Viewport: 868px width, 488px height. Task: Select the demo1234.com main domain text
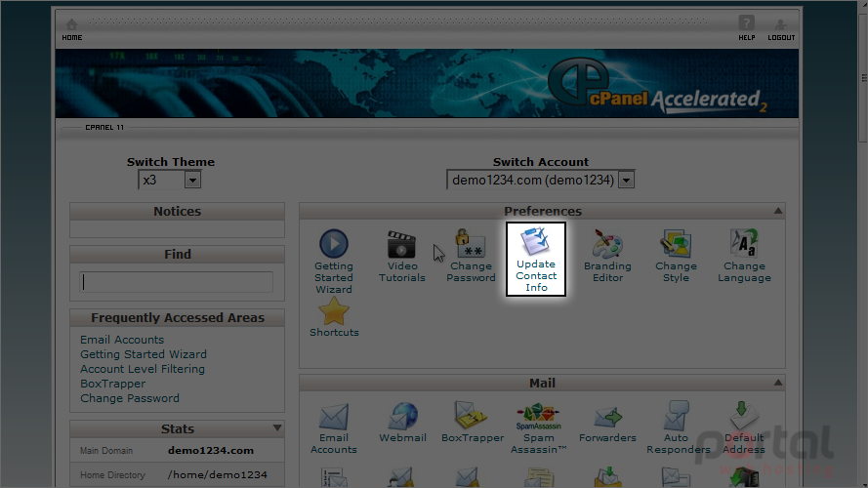coord(211,450)
